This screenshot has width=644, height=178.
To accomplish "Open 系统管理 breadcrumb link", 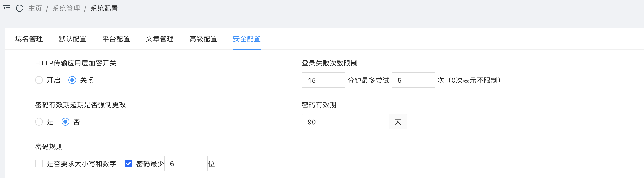I will pos(66,8).
